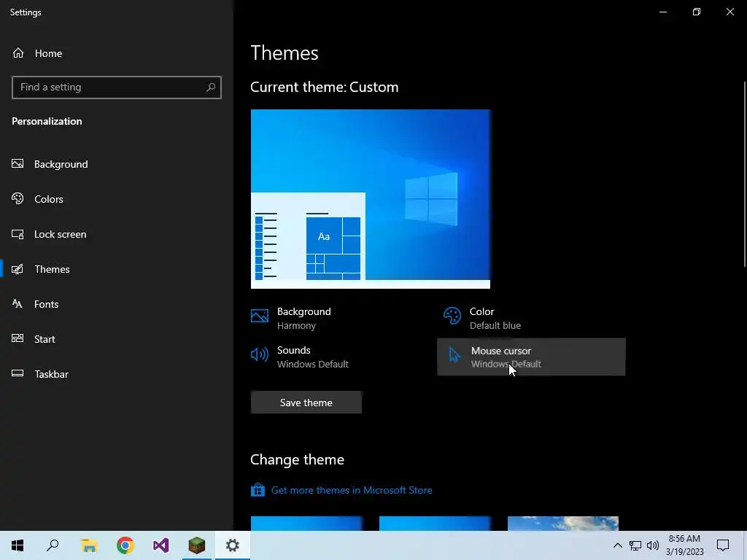Open the Start settings page

pos(117,339)
